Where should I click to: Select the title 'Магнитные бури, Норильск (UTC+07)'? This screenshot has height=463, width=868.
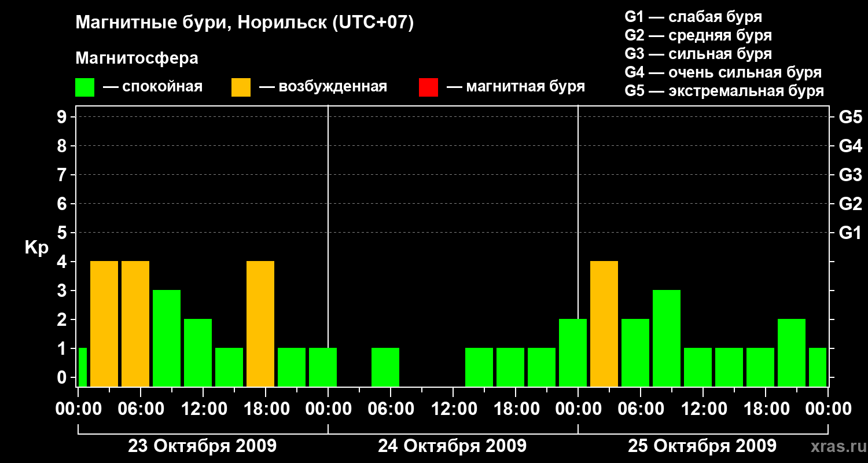[x=245, y=23]
